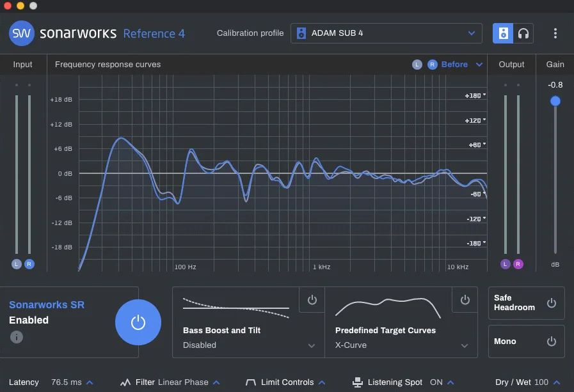Click the input R channel badge

pyautogui.click(x=29, y=263)
